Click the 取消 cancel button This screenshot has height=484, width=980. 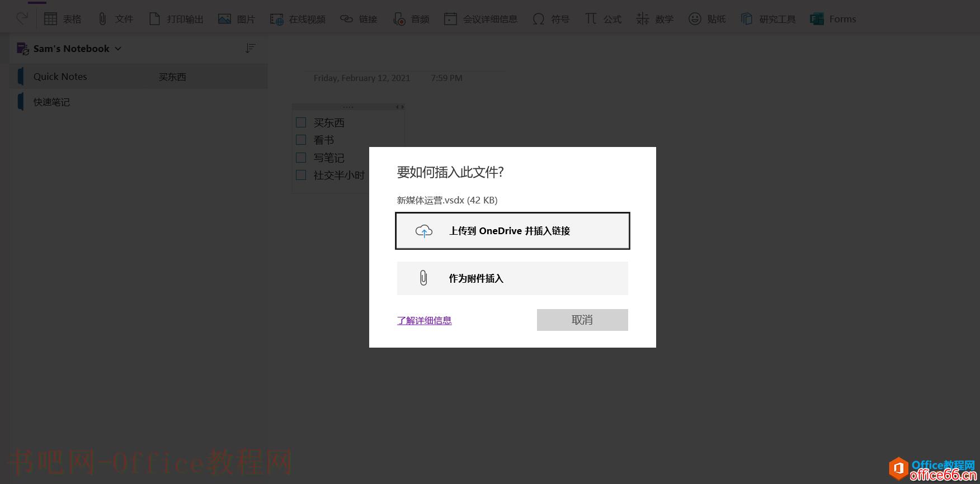coord(582,320)
